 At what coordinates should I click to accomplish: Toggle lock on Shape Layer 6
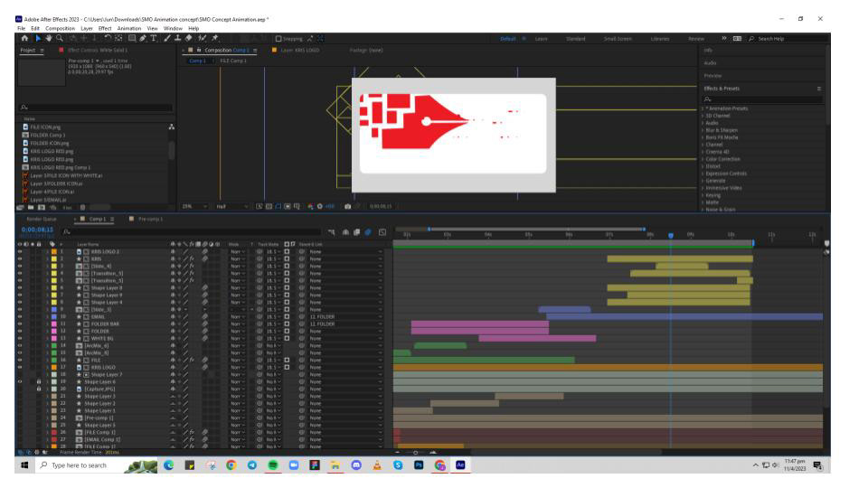point(39,381)
